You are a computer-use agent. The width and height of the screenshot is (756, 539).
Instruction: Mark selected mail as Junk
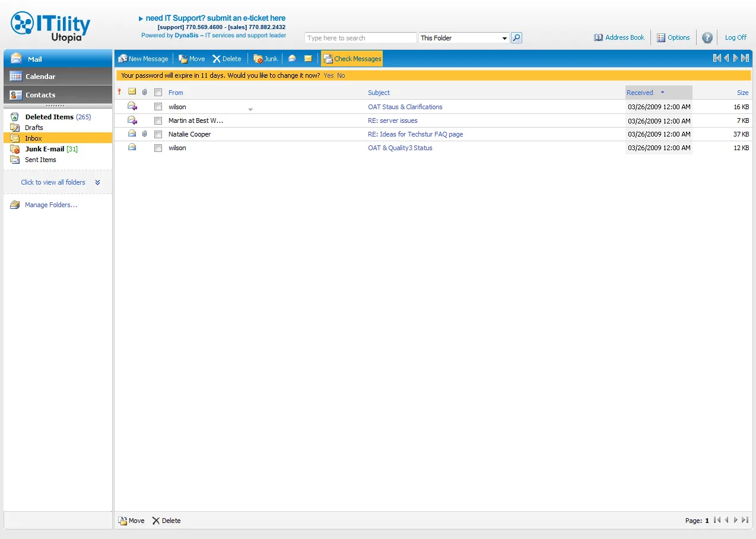tap(265, 59)
